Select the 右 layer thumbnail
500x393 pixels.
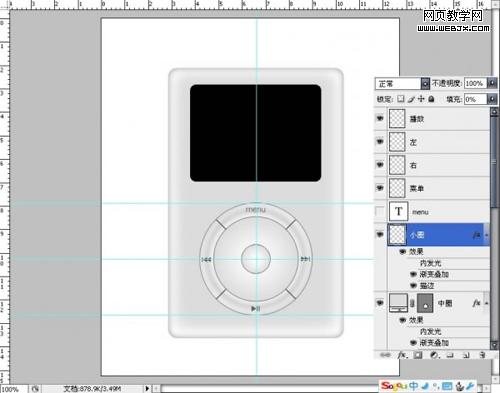point(397,165)
